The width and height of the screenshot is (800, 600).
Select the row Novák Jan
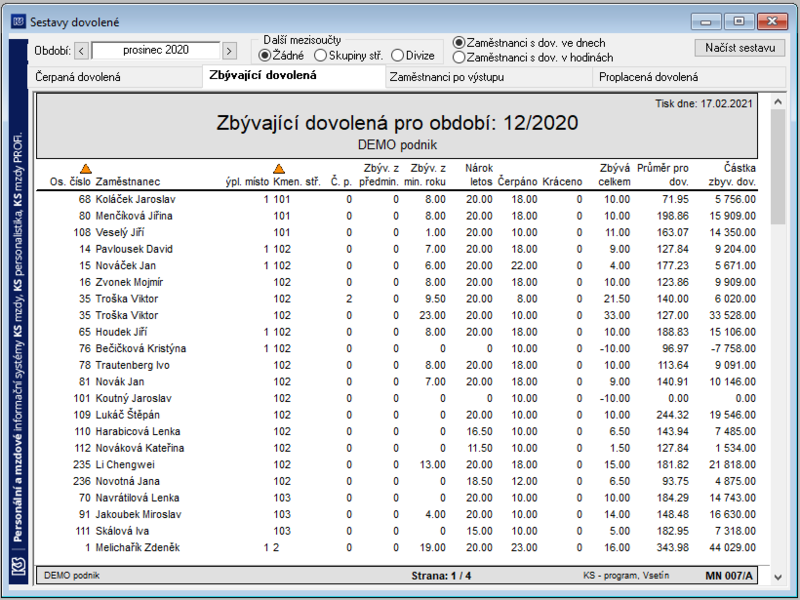397,382
